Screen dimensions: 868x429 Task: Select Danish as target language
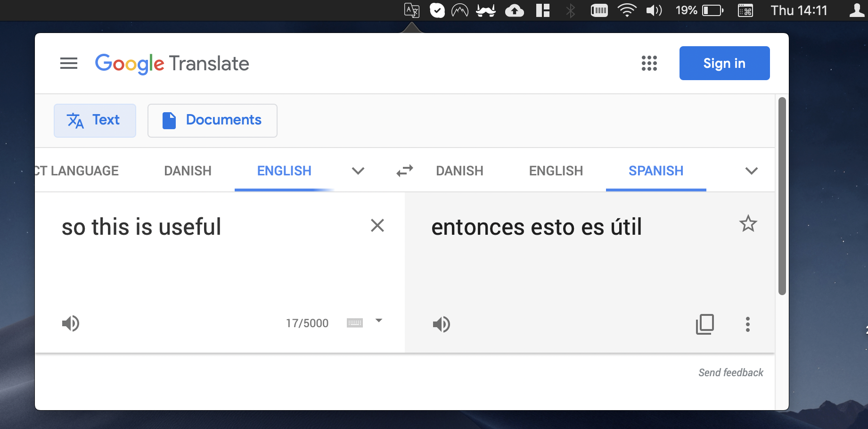[459, 171]
